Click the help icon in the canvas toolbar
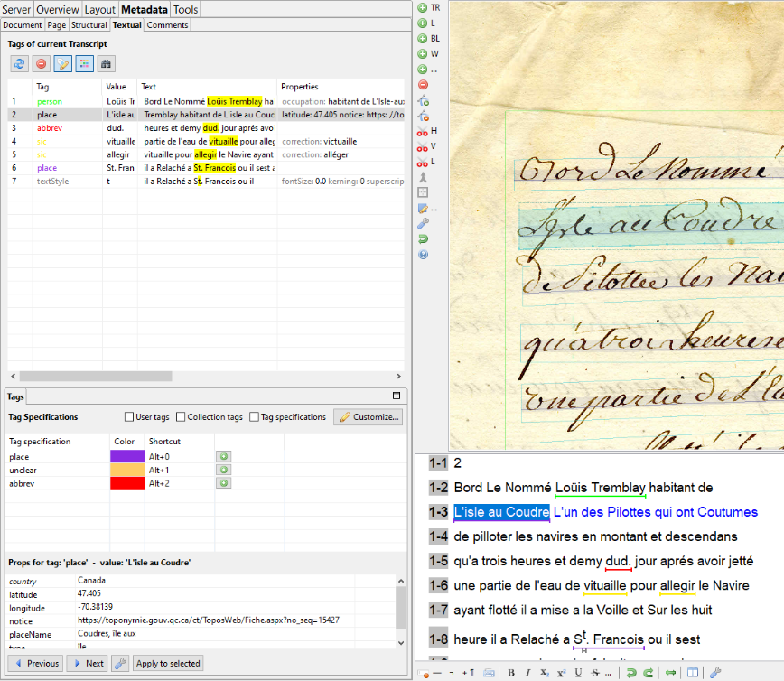Screen dimensions: 784x681 (423, 255)
